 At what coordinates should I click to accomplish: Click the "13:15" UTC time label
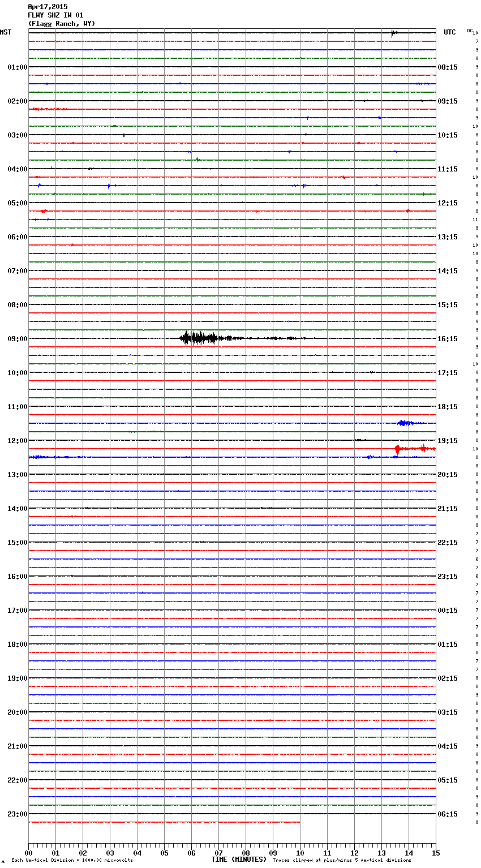pos(448,237)
